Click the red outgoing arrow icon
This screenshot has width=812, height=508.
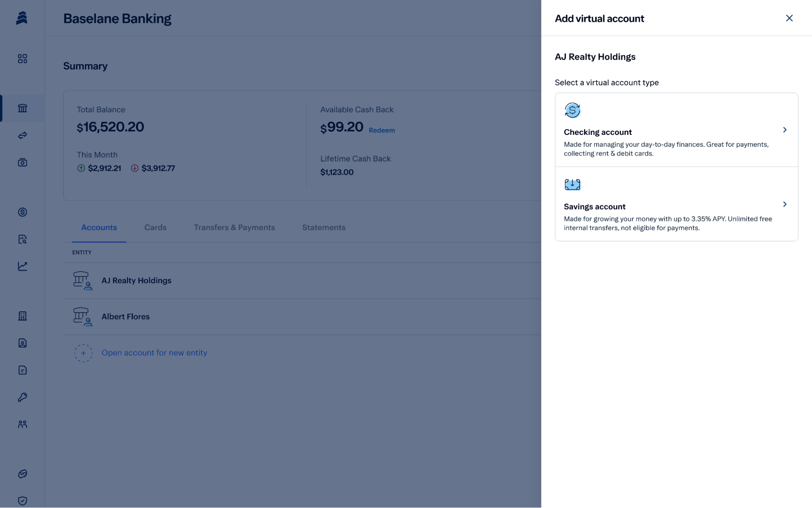pyautogui.click(x=135, y=168)
